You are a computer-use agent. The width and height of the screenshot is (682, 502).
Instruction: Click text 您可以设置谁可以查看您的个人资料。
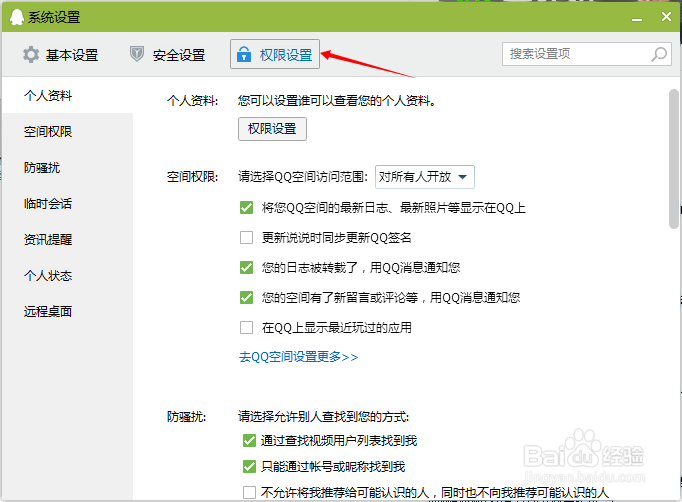[337, 101]
